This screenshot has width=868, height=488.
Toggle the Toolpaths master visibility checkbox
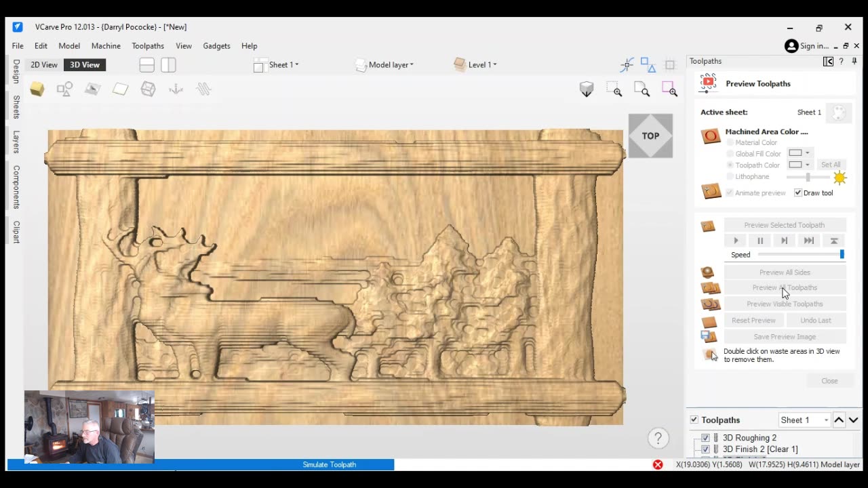pos(694,420)
